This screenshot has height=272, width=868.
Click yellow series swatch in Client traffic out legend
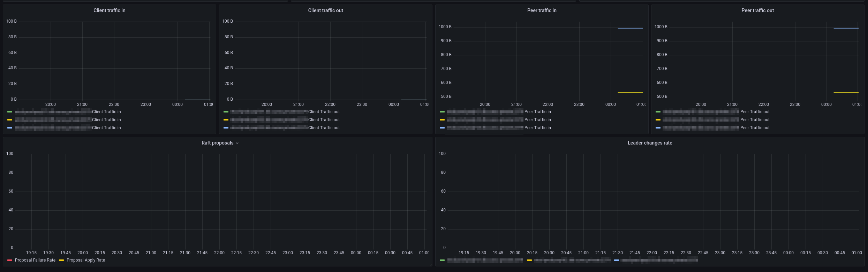click(x=226, y=120)
